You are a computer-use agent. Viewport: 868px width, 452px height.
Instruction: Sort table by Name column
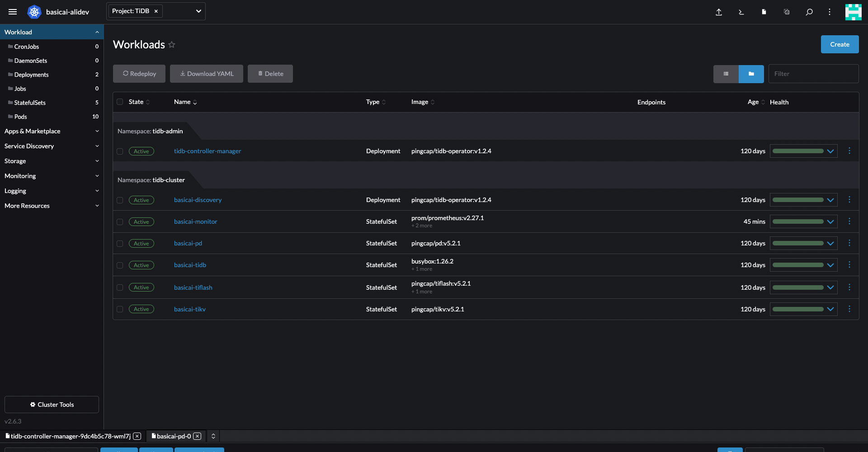point(185,102)
